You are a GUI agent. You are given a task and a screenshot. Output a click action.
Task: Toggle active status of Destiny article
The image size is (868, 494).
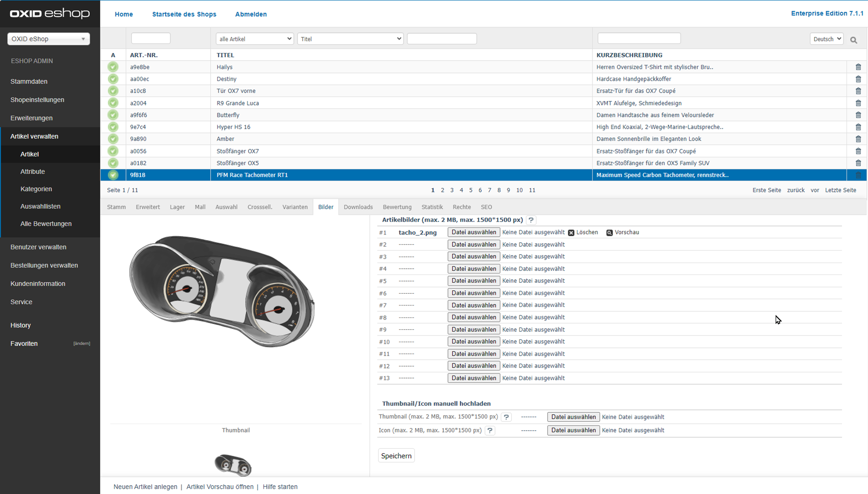tap(113, 79)
